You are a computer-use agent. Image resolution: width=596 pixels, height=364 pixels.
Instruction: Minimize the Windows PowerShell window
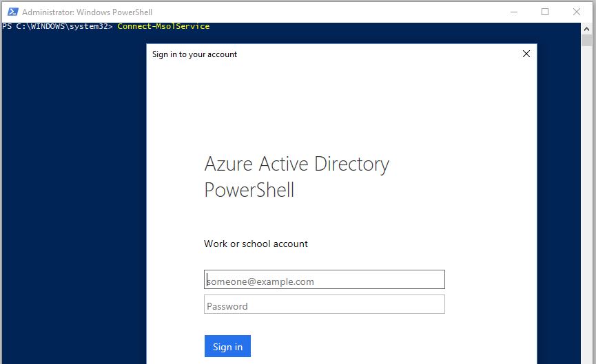(514, 12)
